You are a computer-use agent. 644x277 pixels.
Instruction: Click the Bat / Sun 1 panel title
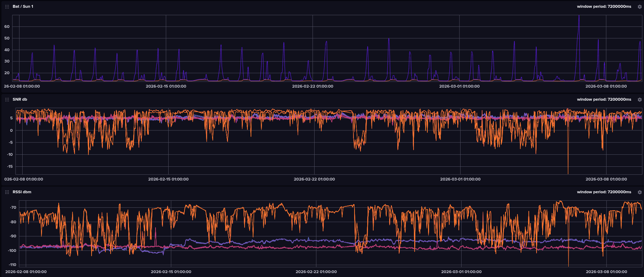point(23,7)
